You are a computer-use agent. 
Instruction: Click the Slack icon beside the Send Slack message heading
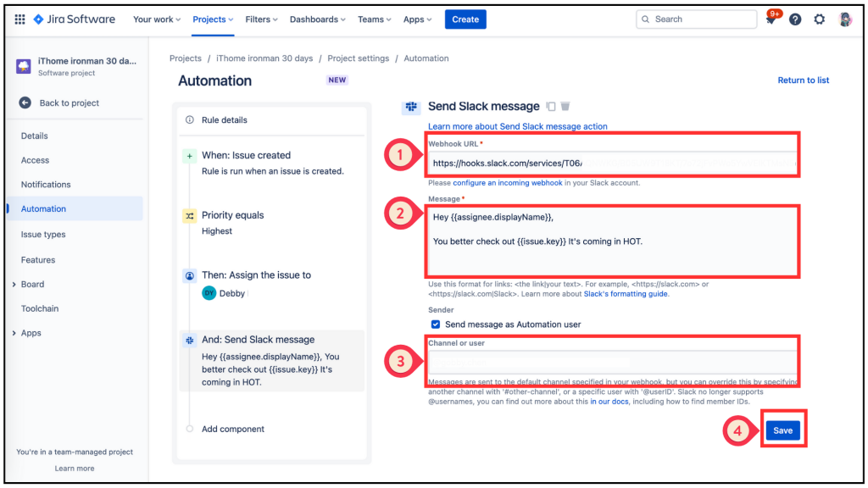pyautogui.click(x=411, y=106)
